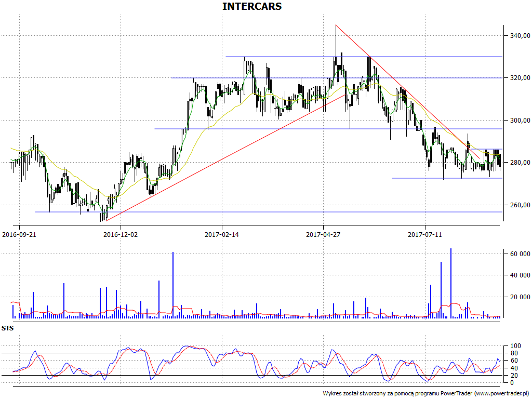Click the highest volume bar of July 2017
This screenshot has height=399, width=532.
point(451,283)
